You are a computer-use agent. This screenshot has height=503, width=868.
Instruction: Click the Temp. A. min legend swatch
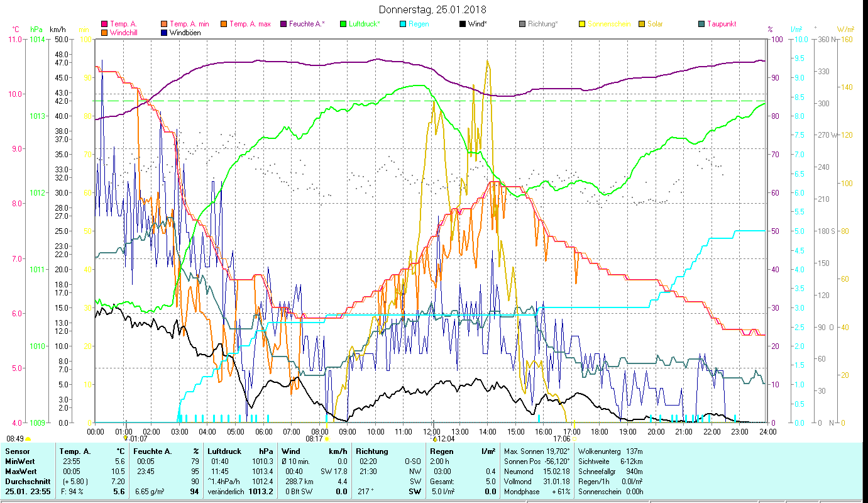(165, 25)
